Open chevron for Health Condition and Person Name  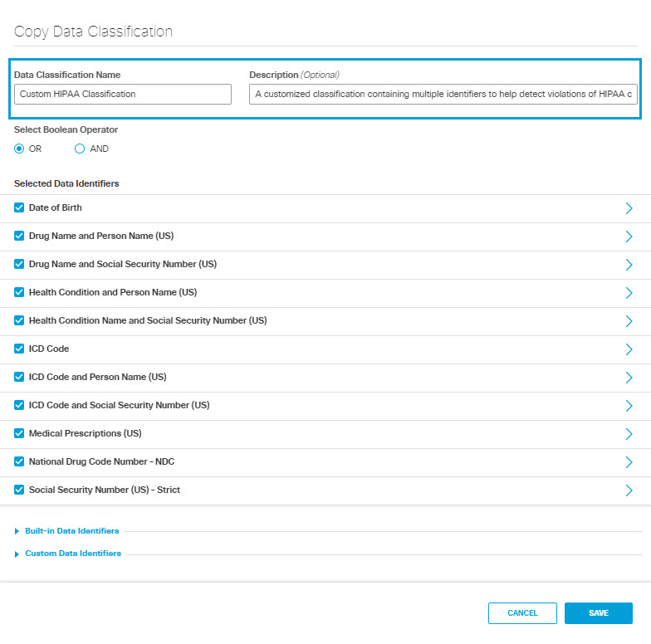click(629, 293)
